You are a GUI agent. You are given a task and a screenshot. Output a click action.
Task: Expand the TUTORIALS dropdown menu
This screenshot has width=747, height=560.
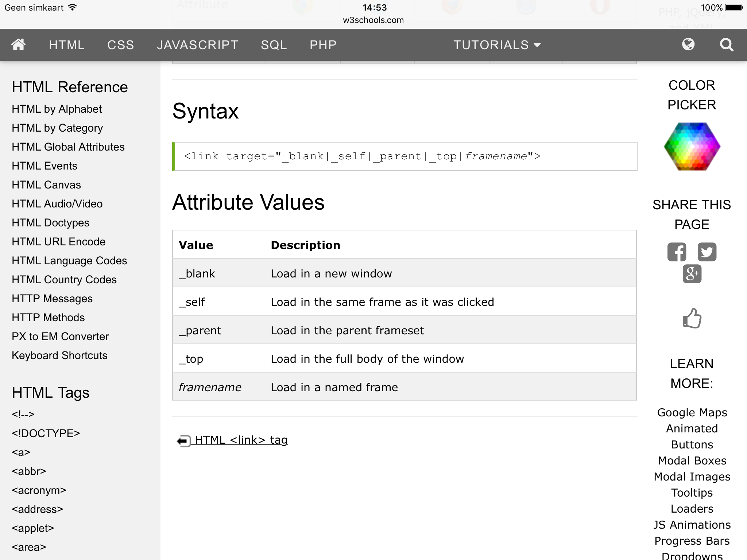pyautogui.click(x=497, y=45)
